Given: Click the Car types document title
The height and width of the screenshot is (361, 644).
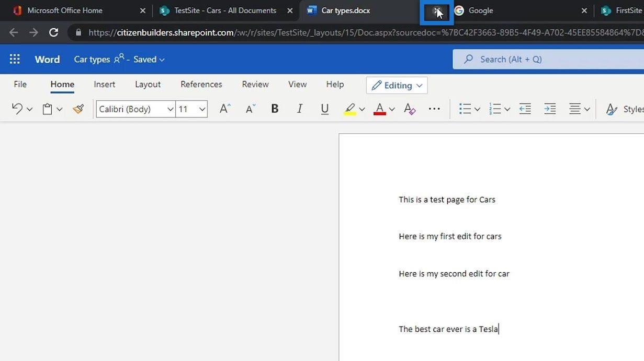Looking at the screenshot, I should tap(92, 59).
